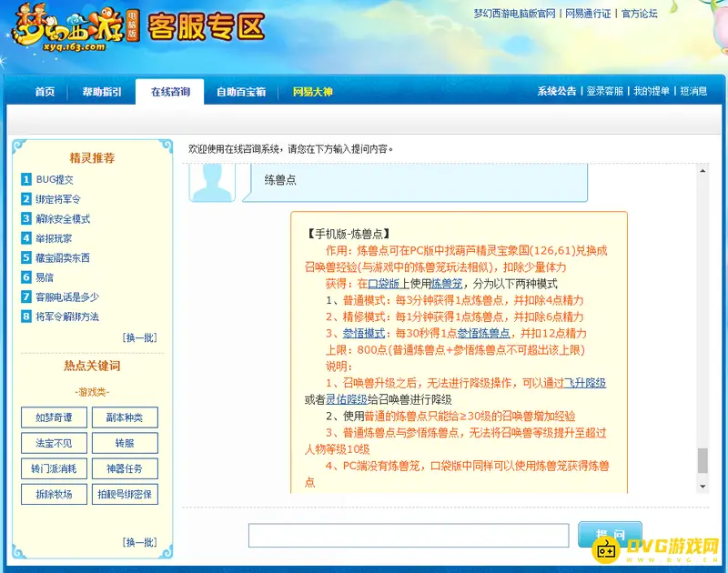The image size is (728, 573).
Task: Open the 自助百宝箱 tab
Action: (241, 92)
